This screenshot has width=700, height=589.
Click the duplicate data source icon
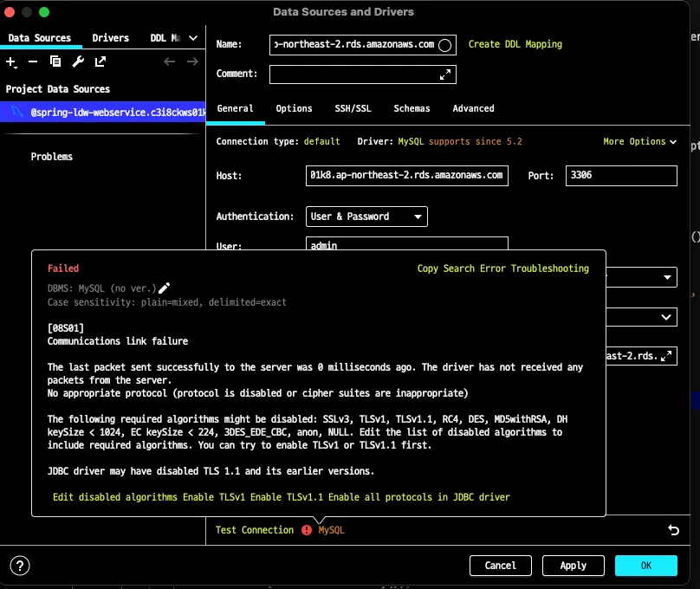click(x=55, y=61)
